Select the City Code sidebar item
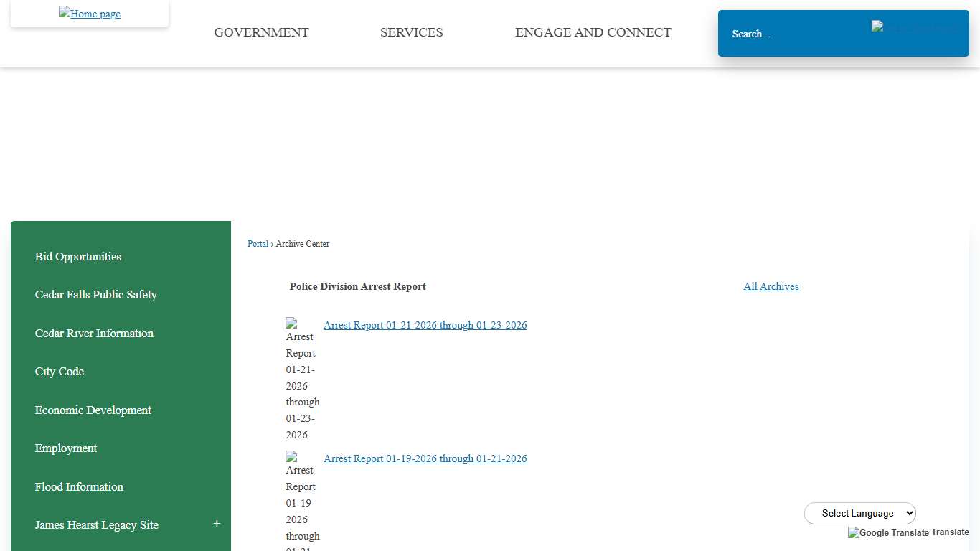 click(x=60, y=371)
